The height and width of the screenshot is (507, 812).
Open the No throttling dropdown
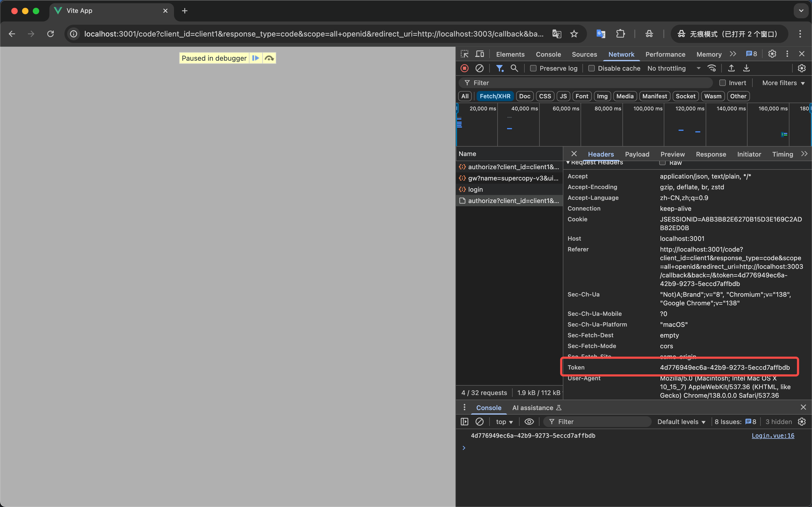(674, 68)
